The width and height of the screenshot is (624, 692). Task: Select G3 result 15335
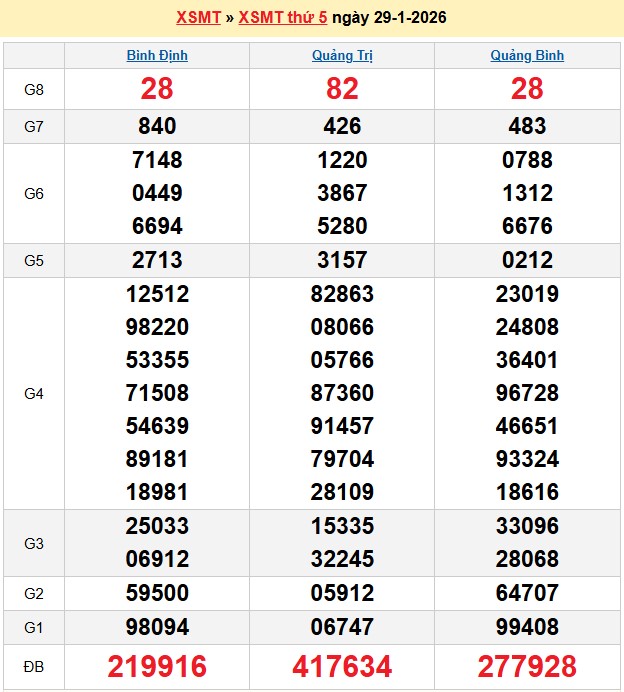(342, 526)
